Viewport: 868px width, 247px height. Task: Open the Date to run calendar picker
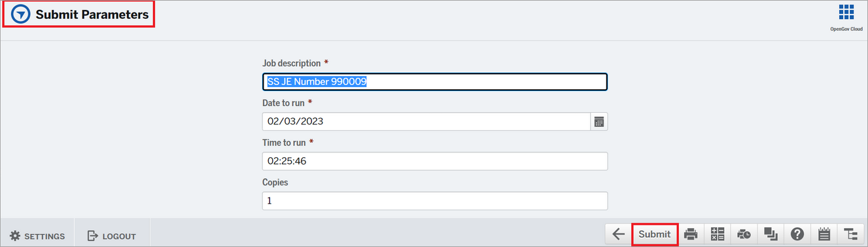(599, 121)
